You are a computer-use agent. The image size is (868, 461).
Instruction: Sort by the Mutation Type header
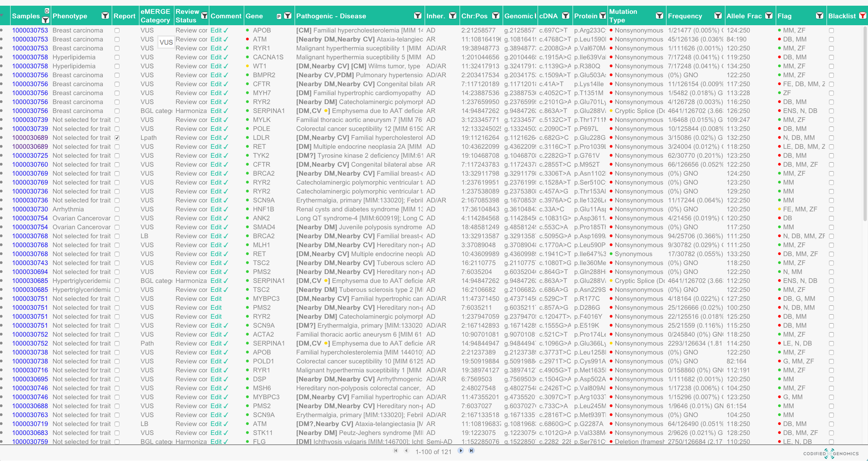point(623,16)
